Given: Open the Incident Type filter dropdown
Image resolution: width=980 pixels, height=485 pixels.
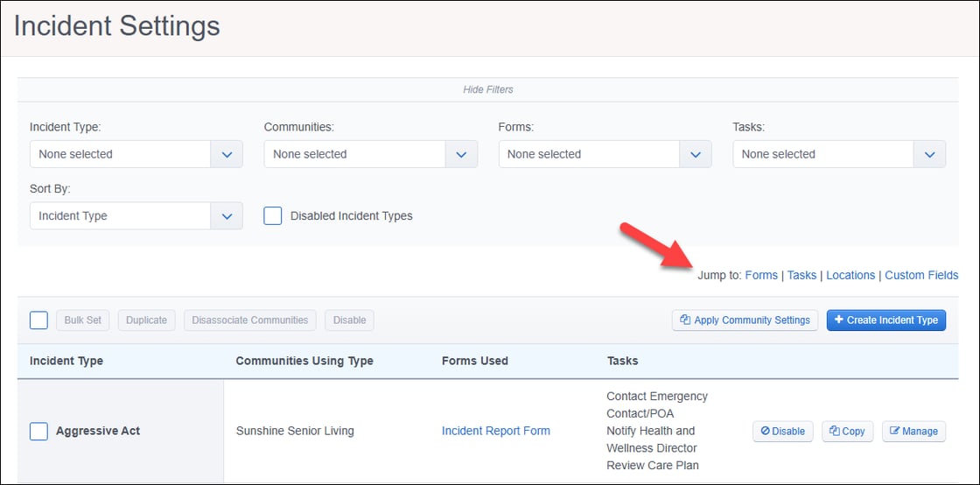Looking at the screenshot, I should click(x=136, y=154).
